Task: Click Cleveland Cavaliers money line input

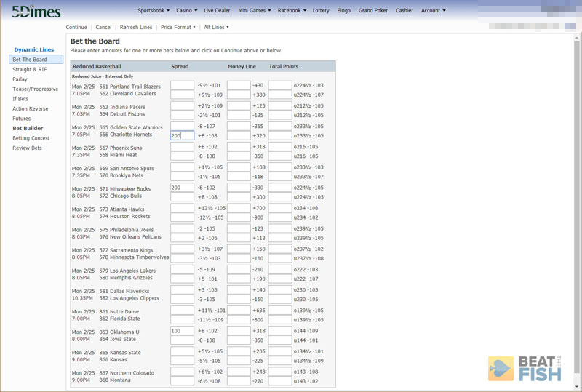Action: coord(239,95)
